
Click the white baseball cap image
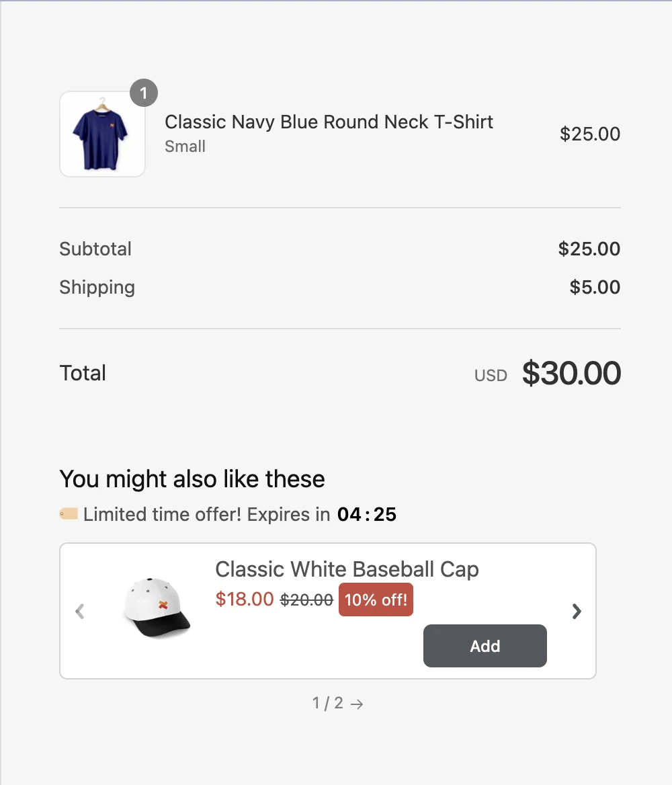[x=157, y=607]
